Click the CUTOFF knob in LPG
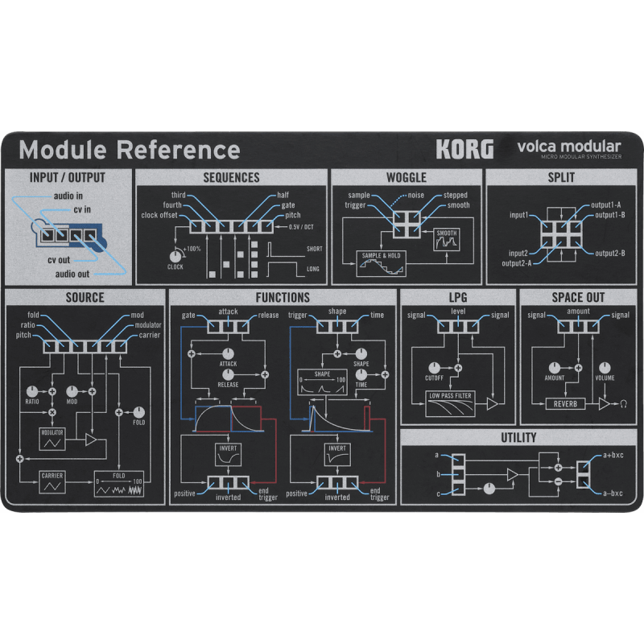The image size is (644, 644). click(x=434, y=368)
